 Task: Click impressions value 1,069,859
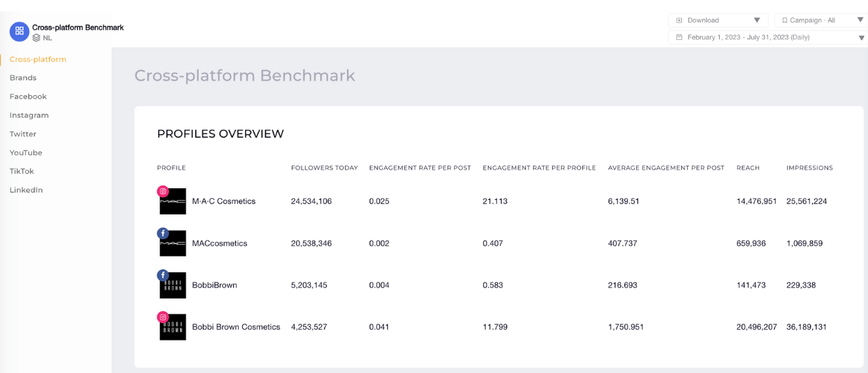pyautogui.click(x=805, y=243)
